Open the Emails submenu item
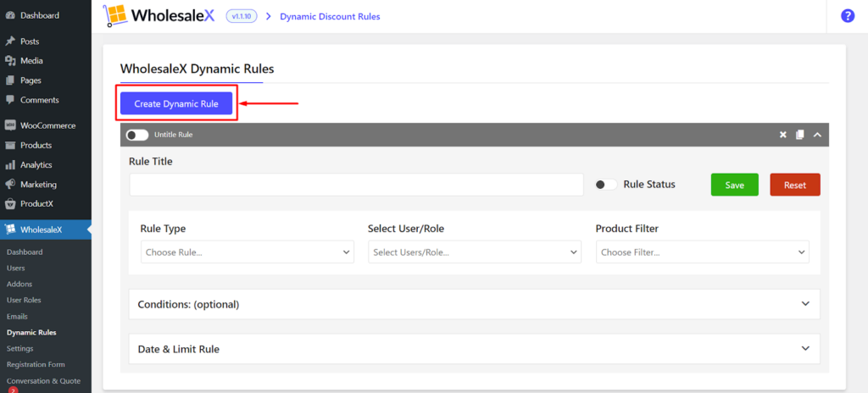868x393 pixels. [x=17, y=317]
